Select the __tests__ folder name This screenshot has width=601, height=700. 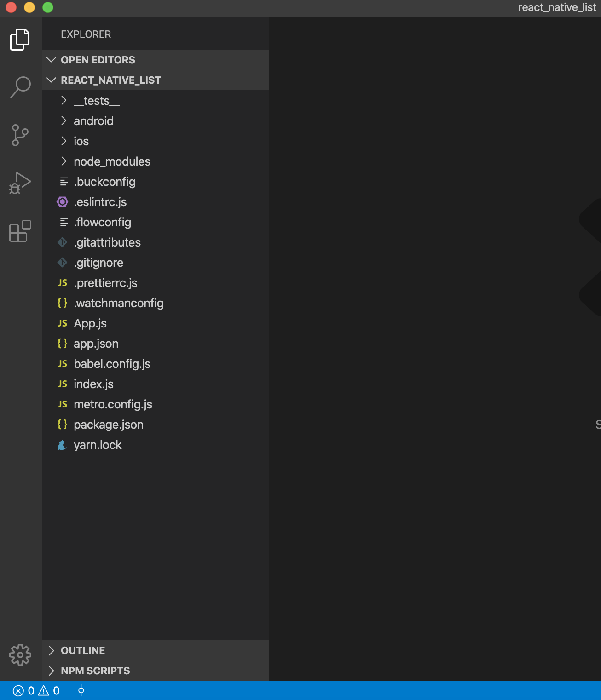pyautogui.click(x=97, y=101)
